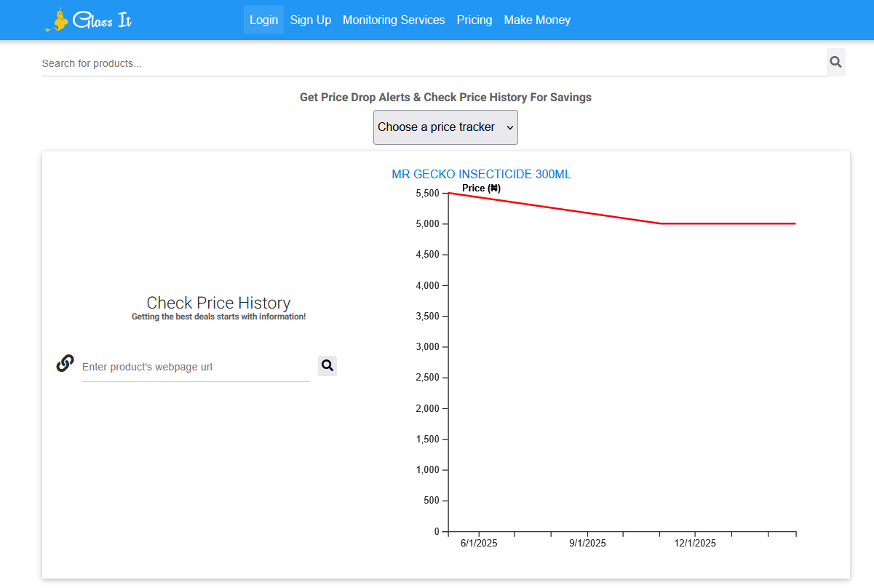Open the Pricing page
874x588 pixels.
coord(474,20)
